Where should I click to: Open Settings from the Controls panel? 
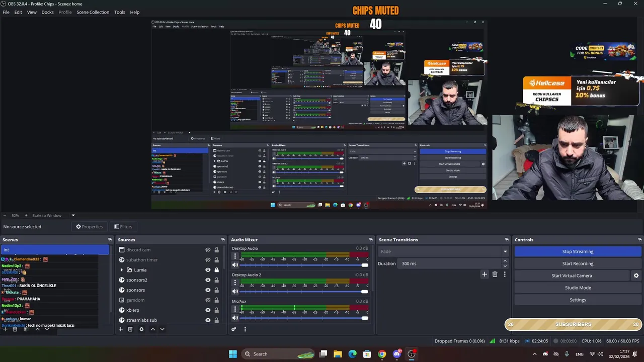(578, 300)
